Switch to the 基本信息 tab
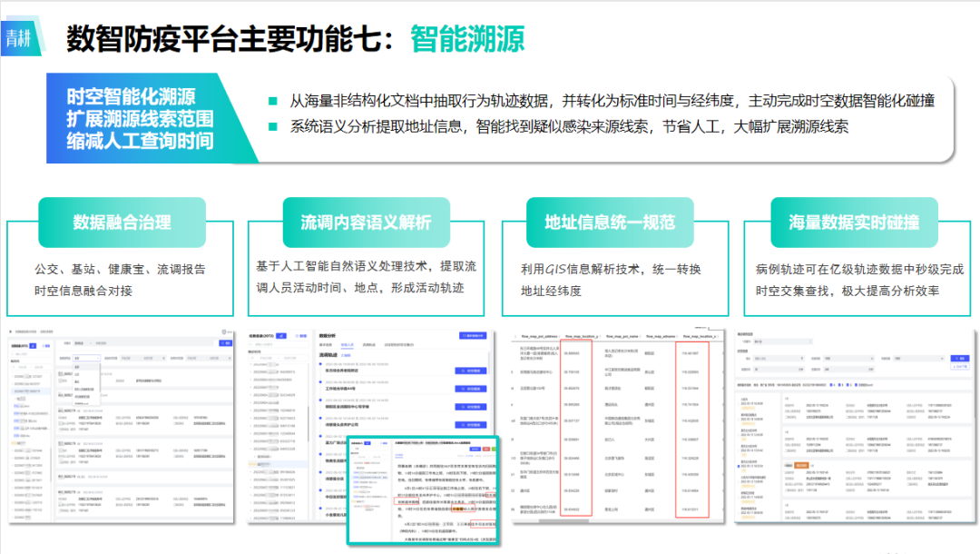This screenshot has width=980, height=554. coord(325,345)
